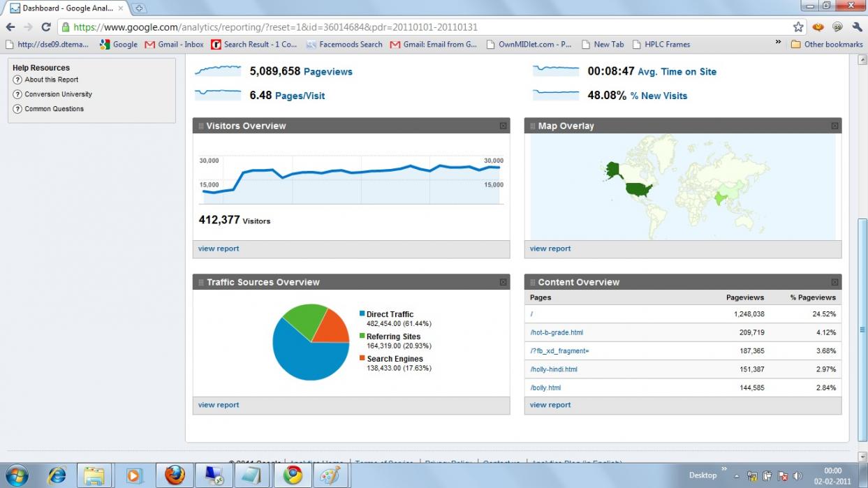868x488 pixels.
Task: Open the /bolly.html page link
Action: pyautogui.click(x=545, y=387)
